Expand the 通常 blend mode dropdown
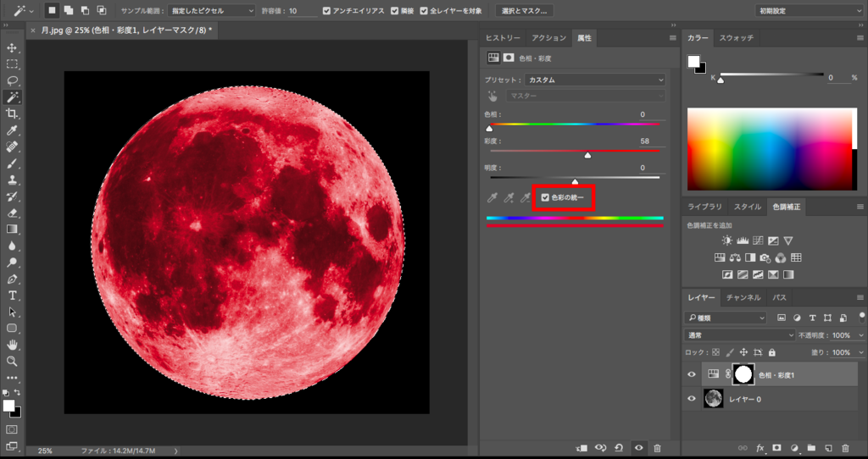 click(x=740, y=335)
